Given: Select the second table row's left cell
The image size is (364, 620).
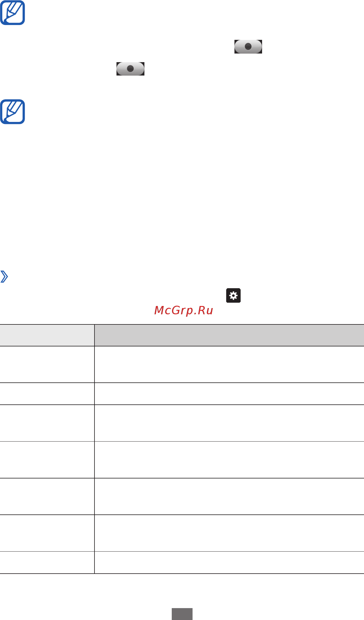Looking at the screenshot, I should [x=47, y=394].
